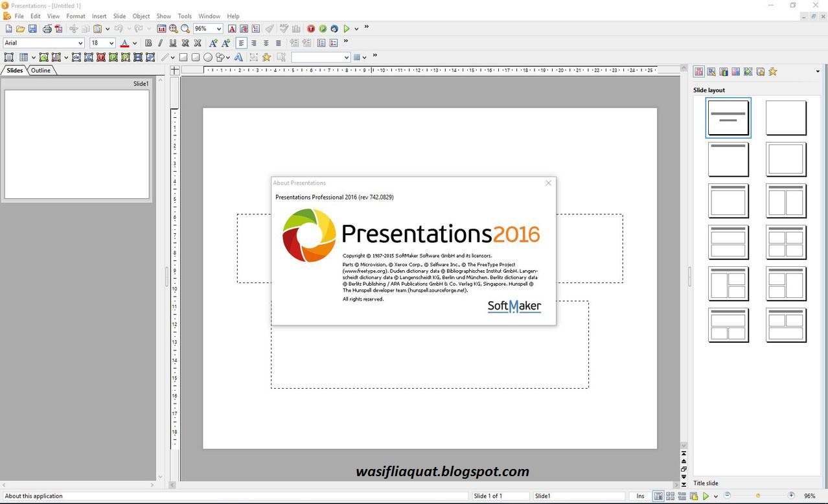Click the font color red A swatch
Image resolution: width=828 pixels, height=504 pixels.
(124, 43)
